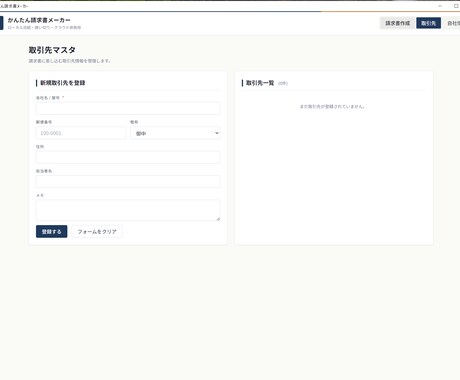Click the contact person name field
The width and height of the screenshot is (460, 380).
click(x=128, y=182)
